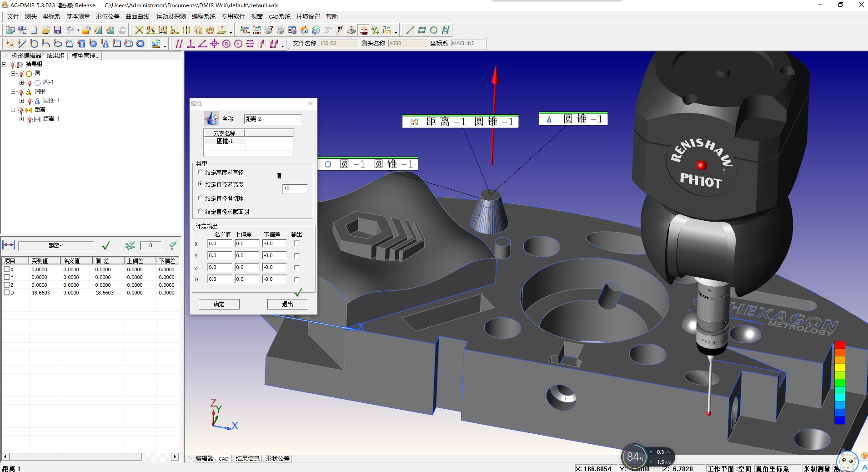Enable output checkbox for X row in dialog
This screenshot has height=472, width=868.
[297, 244]
